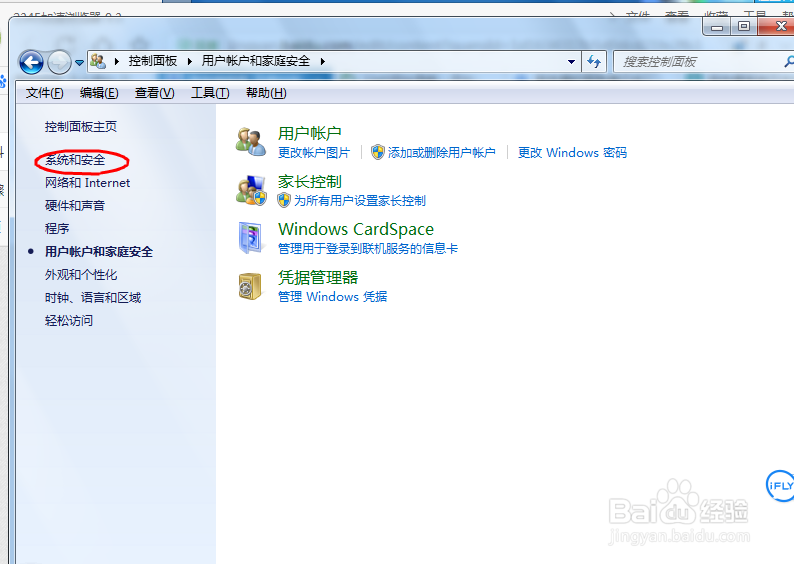Open the 文件(F) menu
The height and width of the screenshot is (564, 794).
coord(45,93)
